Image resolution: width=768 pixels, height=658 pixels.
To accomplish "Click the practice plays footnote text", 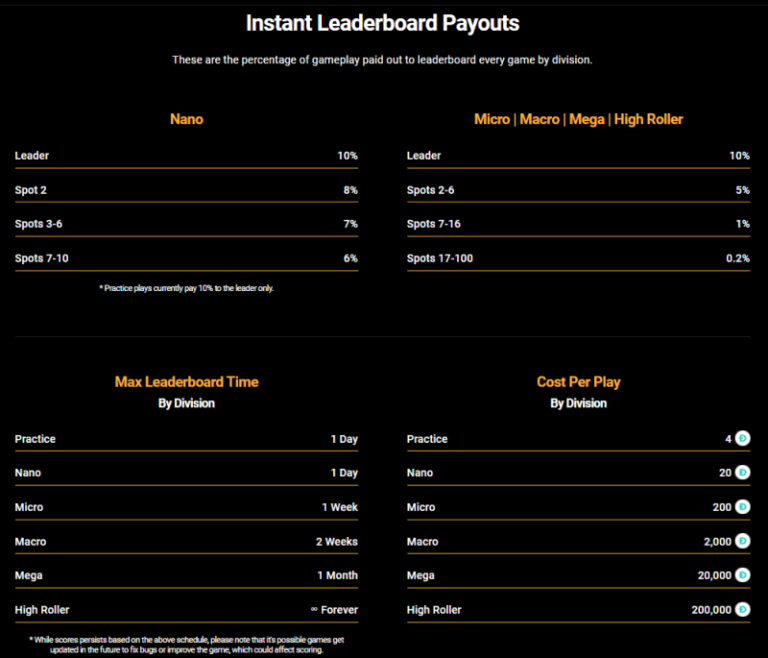I will tap(186, 288).
